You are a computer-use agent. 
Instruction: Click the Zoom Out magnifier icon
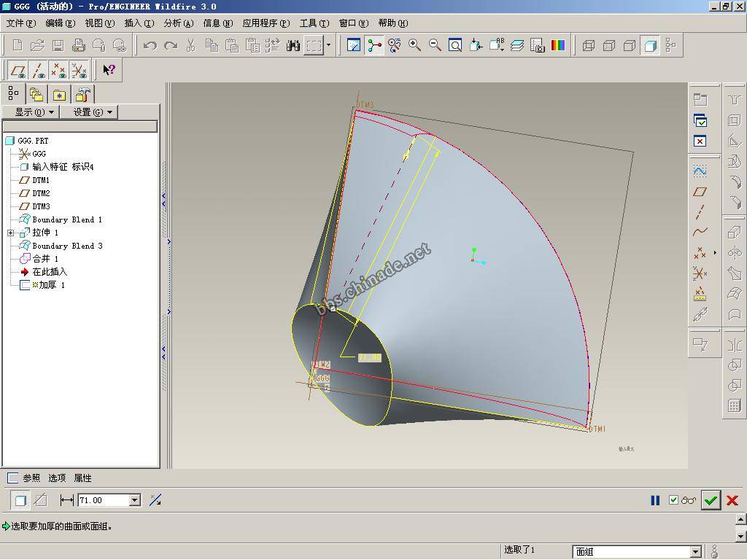point(435,45)
